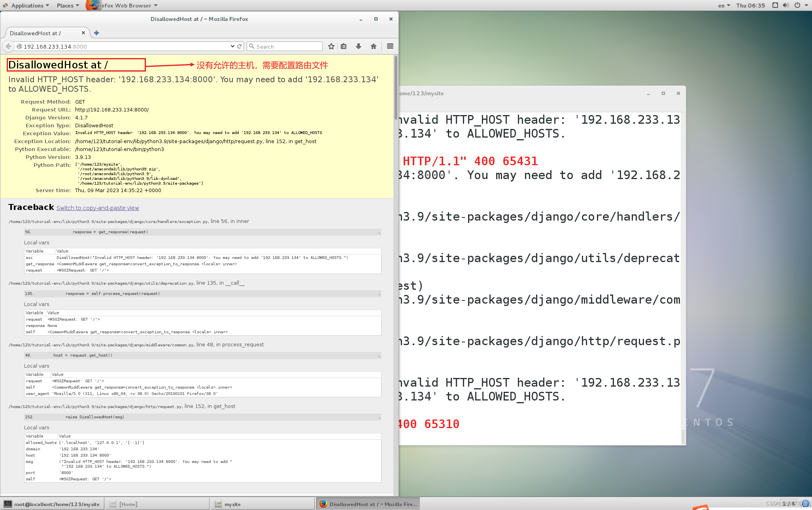Open a new tab with plus icon
Screen dimensions: 812x510
coord(96,33)
